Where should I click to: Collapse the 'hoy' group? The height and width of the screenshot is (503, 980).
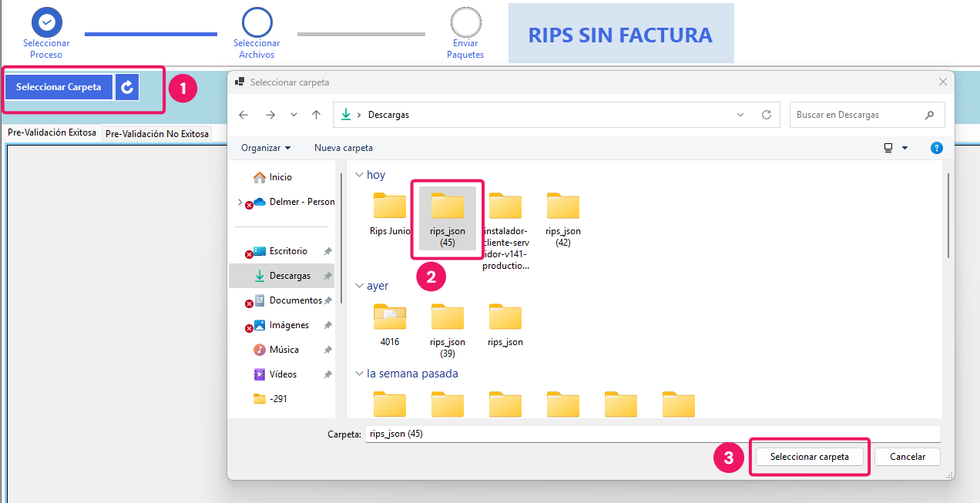click(x=358, y=175)
